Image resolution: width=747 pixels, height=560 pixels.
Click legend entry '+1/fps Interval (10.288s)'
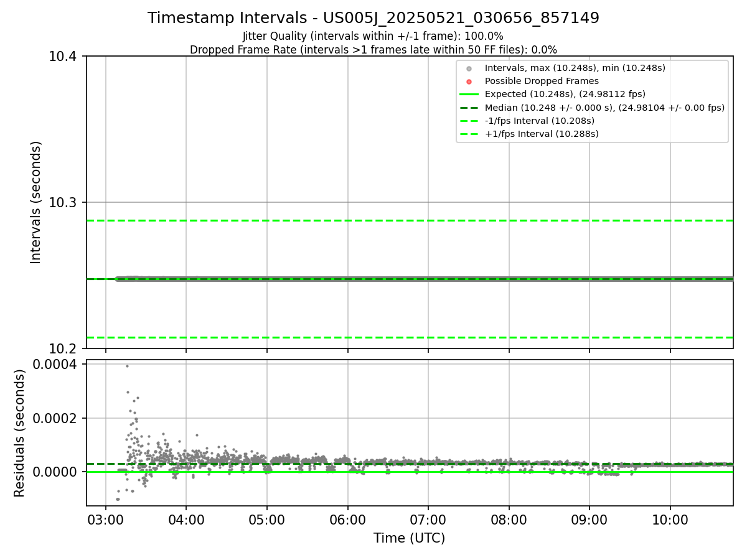tap(542, 134)
